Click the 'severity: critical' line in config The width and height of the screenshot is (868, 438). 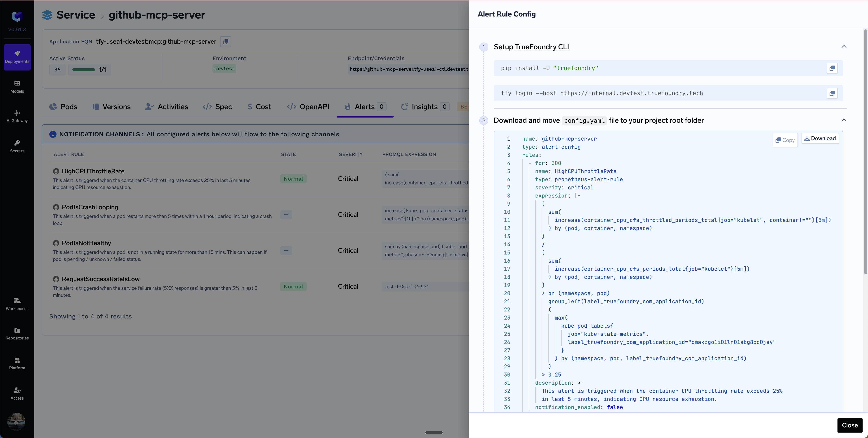(564, 187)
